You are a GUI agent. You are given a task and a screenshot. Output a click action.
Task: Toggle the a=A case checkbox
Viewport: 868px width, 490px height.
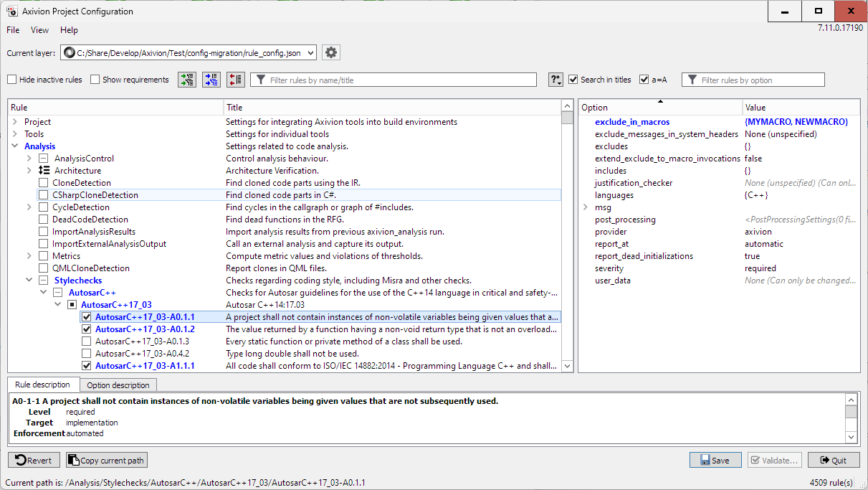click(x=644, y=80)
